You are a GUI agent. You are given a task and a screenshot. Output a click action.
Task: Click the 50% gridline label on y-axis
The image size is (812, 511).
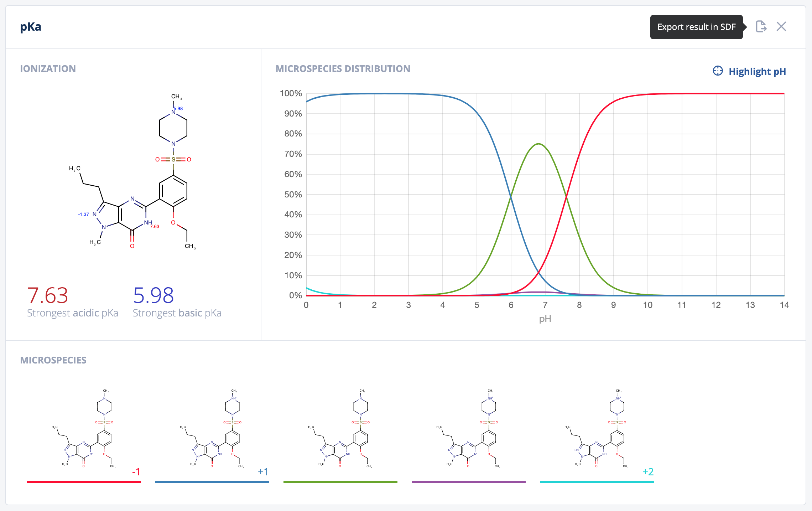click(x=293, y=195)
